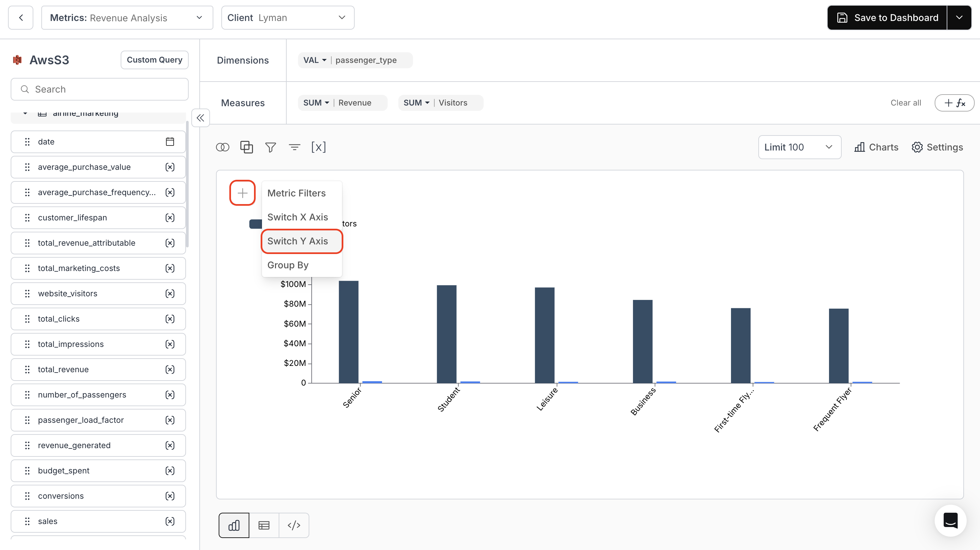The image size is (980, 550).
Task: Open the chat support bubble
Action: [x=950, y=521]
